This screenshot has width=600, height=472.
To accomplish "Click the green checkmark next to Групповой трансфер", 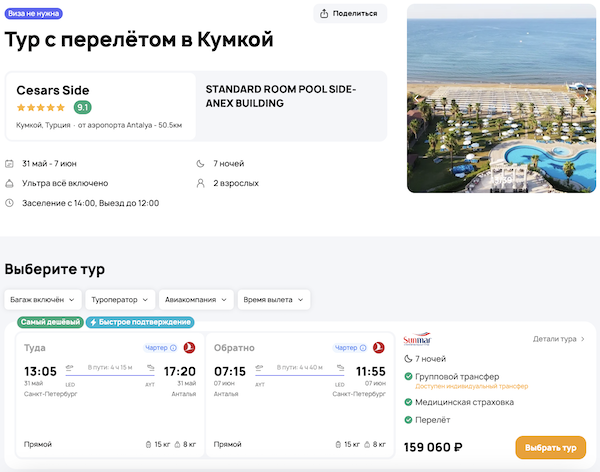I will coord(408,376).
